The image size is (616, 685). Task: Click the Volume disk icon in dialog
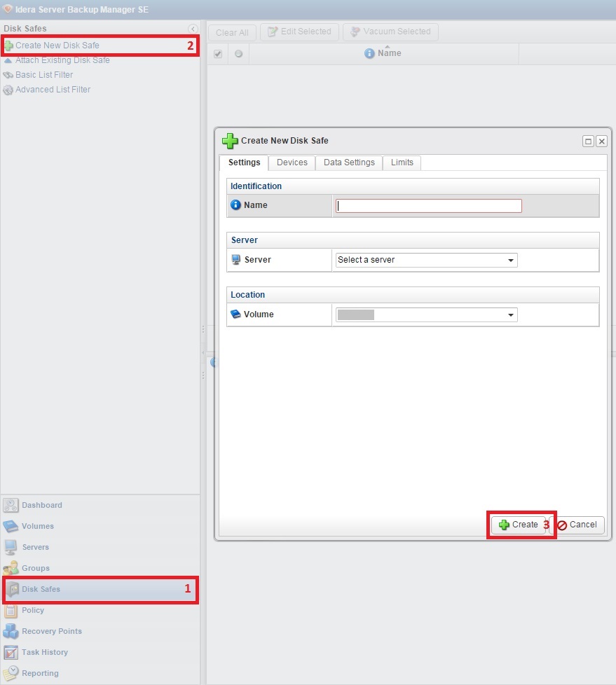(x=235, y=314)
